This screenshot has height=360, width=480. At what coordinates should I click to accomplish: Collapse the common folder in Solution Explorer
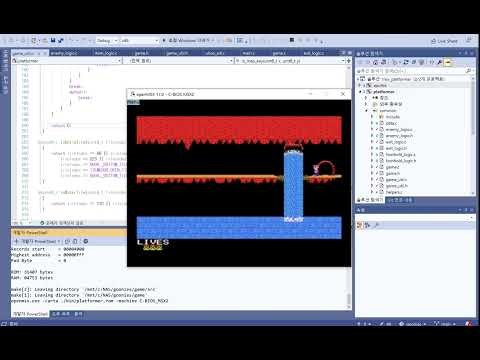367,110
